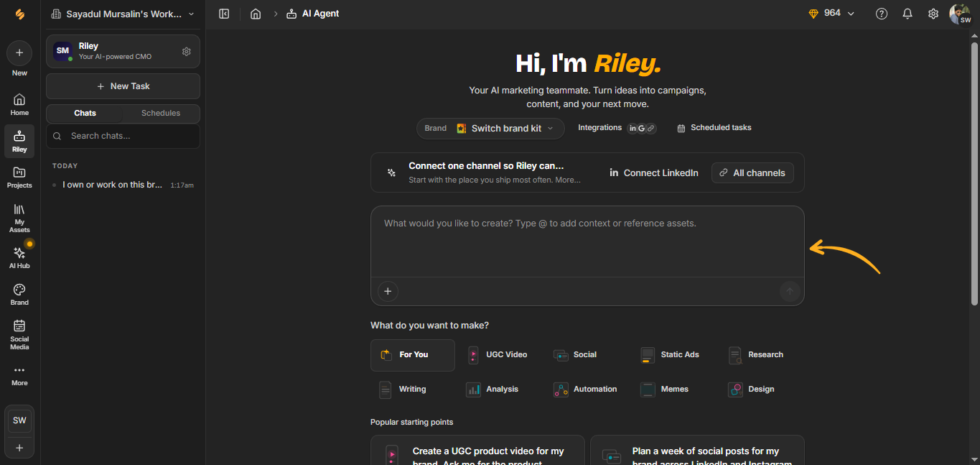Click the send arrow button
980x465 pixels.
point(790,291)
